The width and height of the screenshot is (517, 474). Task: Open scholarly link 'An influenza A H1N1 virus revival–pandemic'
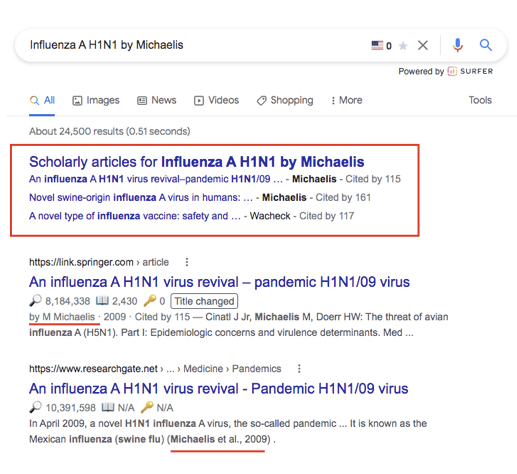156,179
